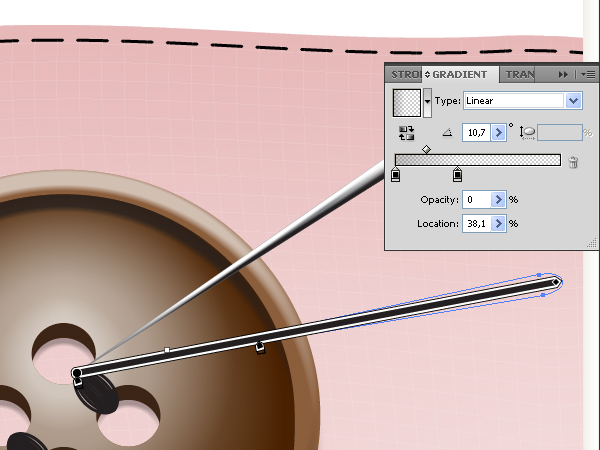Click the gradient angle icon

click(447, 133)
